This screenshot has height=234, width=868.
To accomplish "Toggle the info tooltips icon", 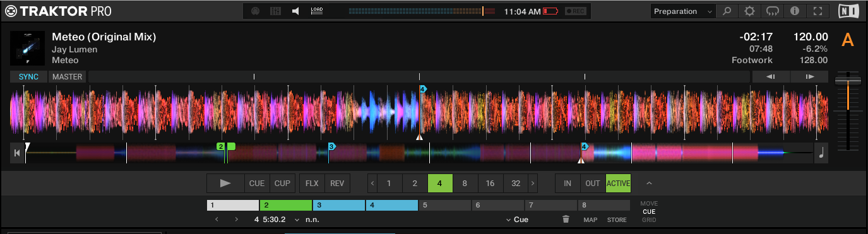I will point(795,11).
